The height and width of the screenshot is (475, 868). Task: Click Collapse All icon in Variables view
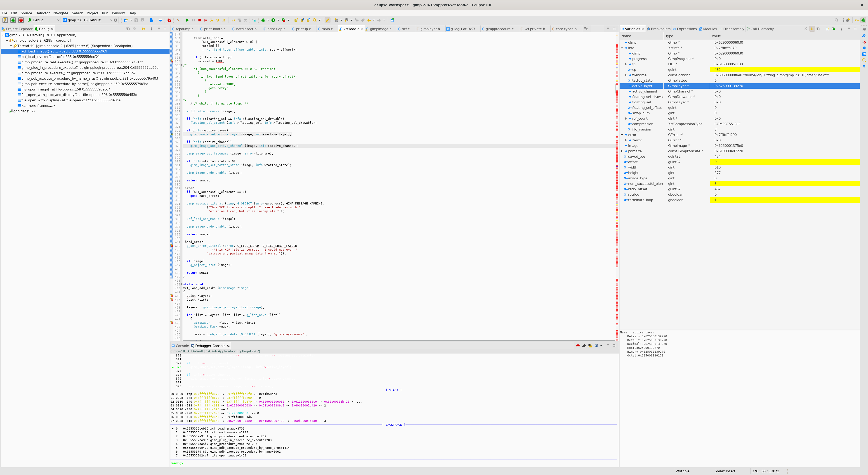818,29
